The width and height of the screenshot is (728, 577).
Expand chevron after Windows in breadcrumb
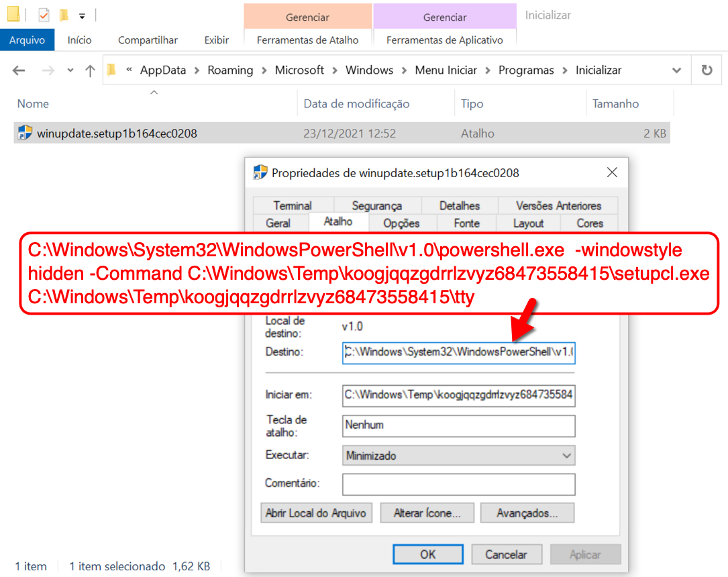[405, 70]
